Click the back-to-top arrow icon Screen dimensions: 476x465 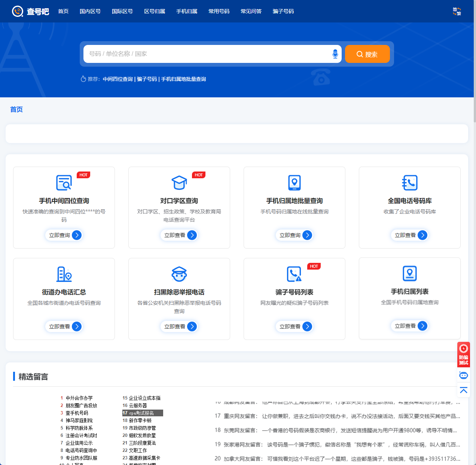463,390
